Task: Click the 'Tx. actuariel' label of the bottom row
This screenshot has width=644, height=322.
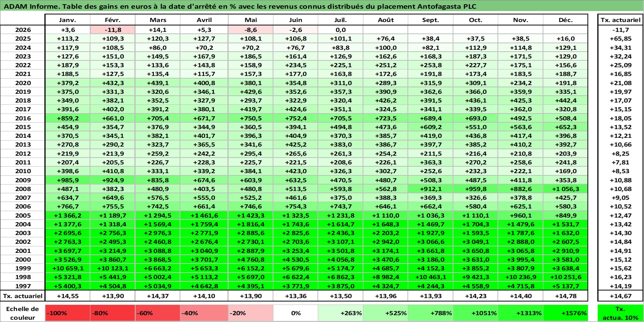Action: pos(22,296)
